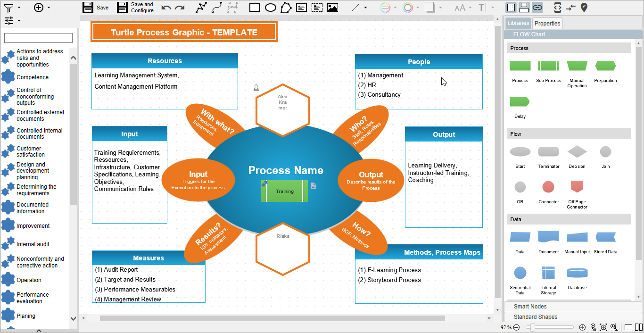This screenshot has width=644, height=333.
Task: Click the location pin marker icon
Action: pyautogui.click(x=584, y=8)
